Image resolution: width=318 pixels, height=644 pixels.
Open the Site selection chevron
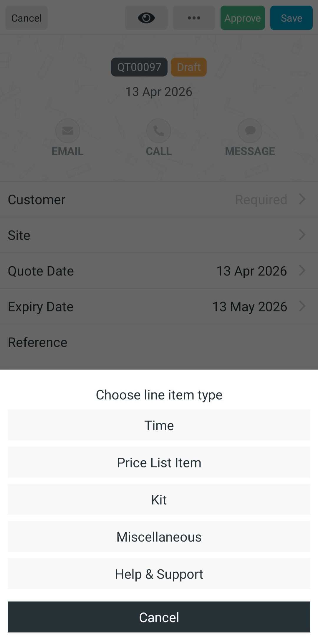(x=302, y=235)
